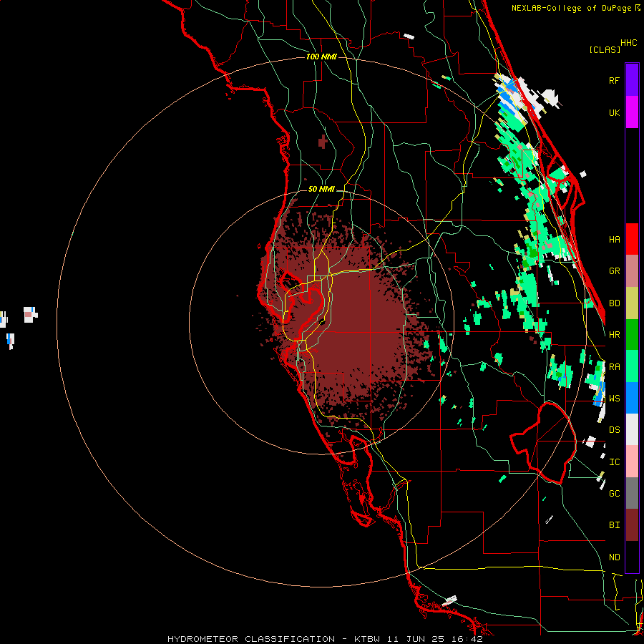Click the HYDROMETEOR CLASSIFICATION title text

click(251, 639)
